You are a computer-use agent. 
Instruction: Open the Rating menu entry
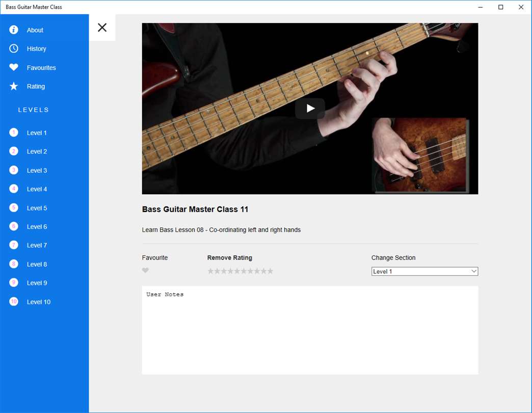coord(36,86)
